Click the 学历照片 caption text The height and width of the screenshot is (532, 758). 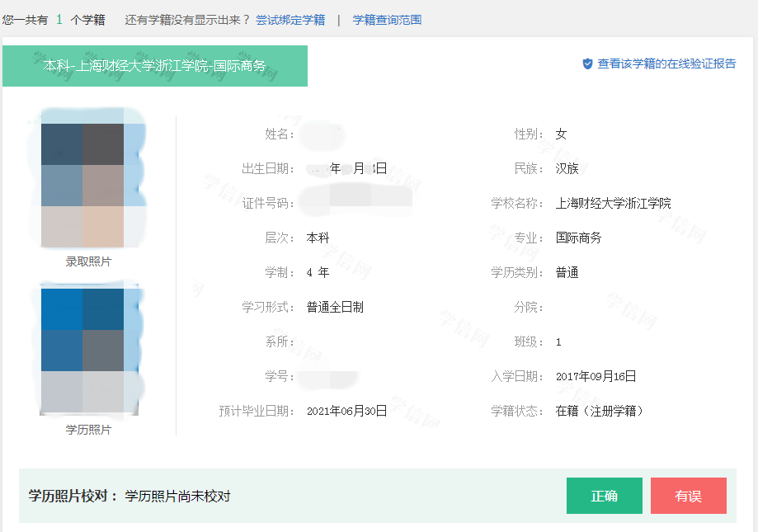[x=88, y=430]
